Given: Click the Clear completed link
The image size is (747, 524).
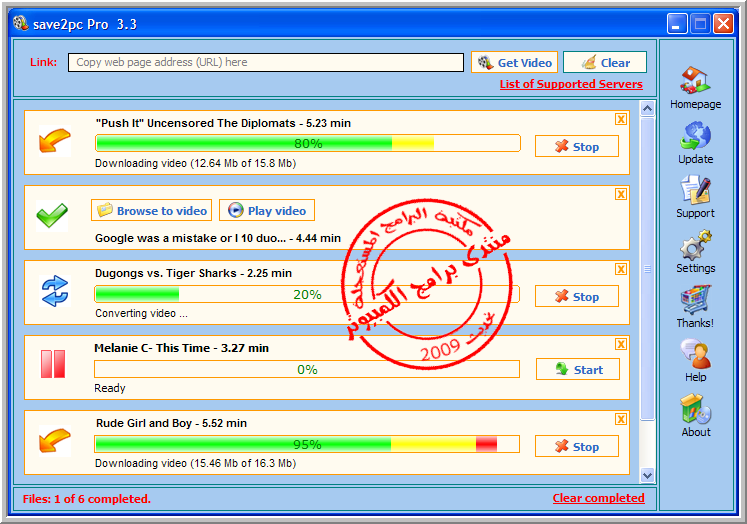Looking at the screenshot, I should point(598,498).
